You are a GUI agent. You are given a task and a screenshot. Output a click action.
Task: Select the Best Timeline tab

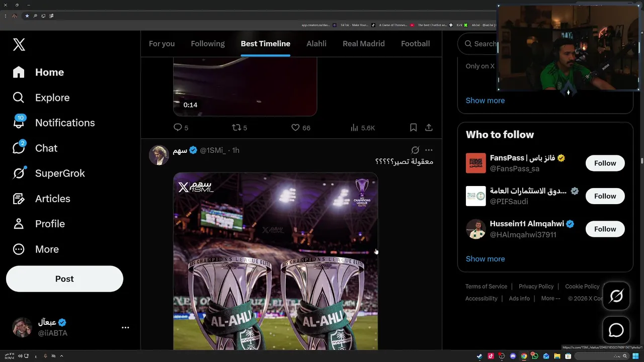(x=266, y=44)
